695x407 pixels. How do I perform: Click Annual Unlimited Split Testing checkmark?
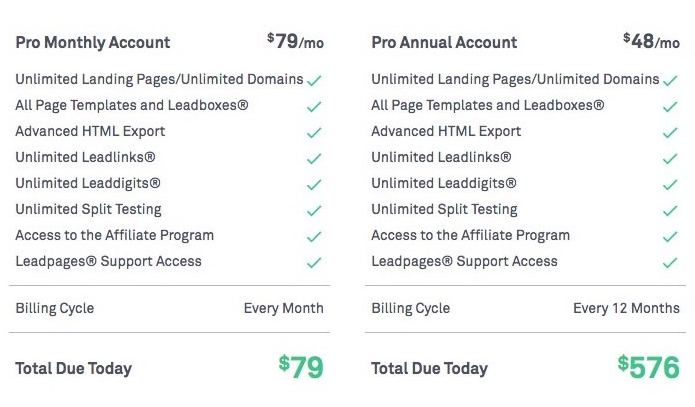670,211
